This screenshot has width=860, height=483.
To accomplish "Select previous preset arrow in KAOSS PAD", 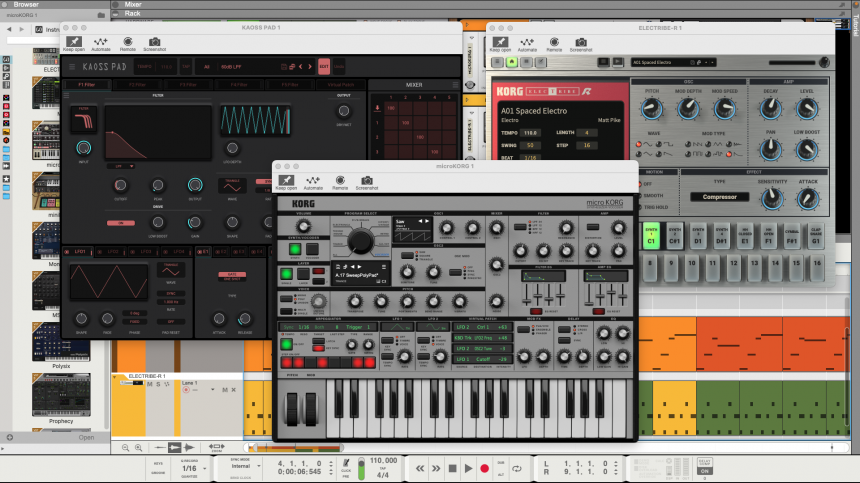I will coord(301,66).
